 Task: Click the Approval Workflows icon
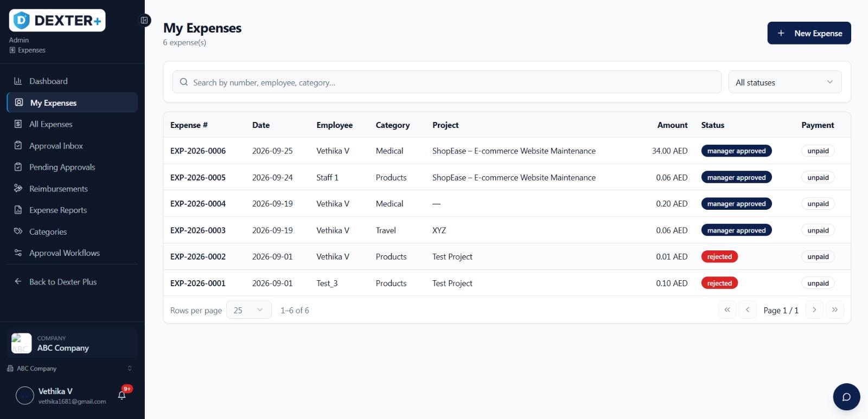coord(18,253)
